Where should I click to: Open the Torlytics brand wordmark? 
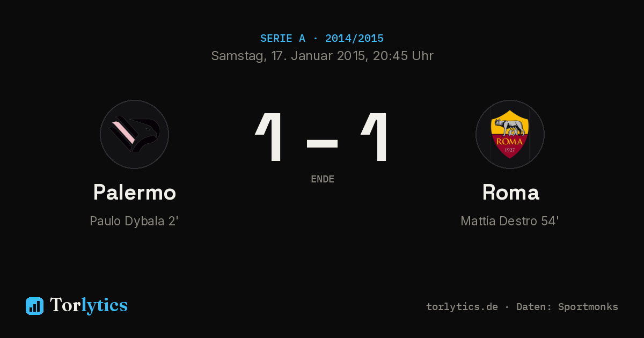(89, 305)
